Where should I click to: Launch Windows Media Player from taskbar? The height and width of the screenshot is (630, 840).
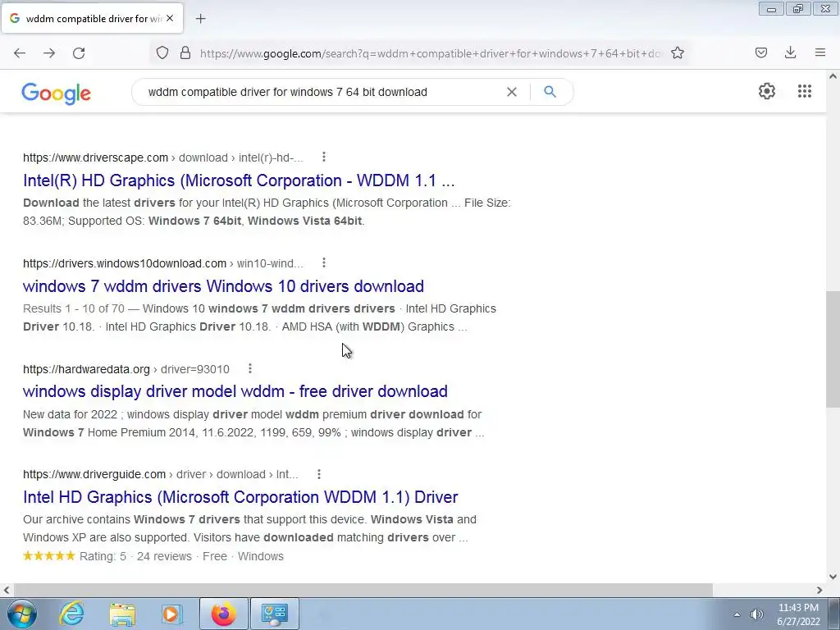pos(171,614)
